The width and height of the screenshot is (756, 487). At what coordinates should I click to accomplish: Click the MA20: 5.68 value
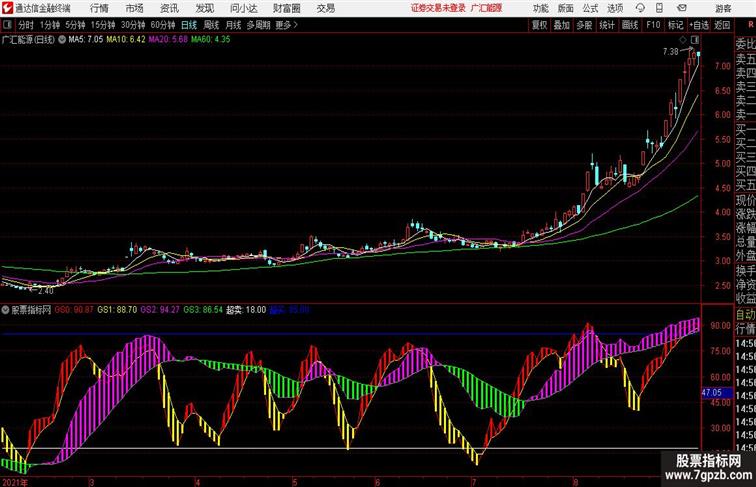pyautogui.click(x=168, y=40)
